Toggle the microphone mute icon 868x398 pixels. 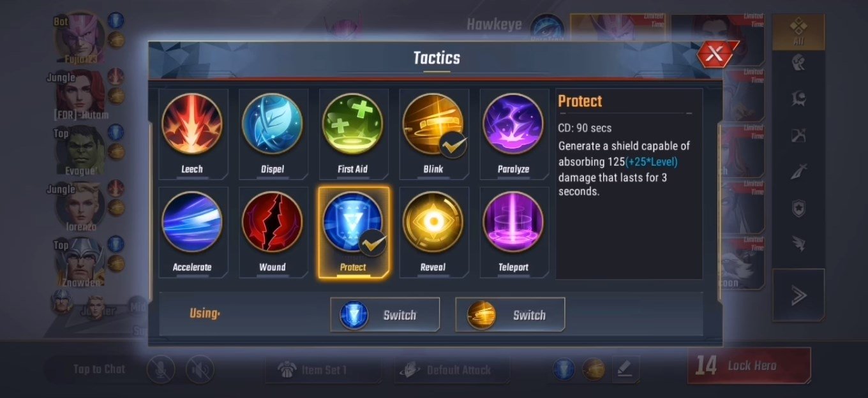click(x=160, y=369)
